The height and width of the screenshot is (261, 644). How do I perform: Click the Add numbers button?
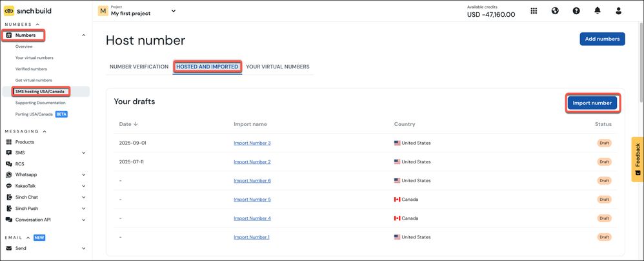click(x=602, y=39)
